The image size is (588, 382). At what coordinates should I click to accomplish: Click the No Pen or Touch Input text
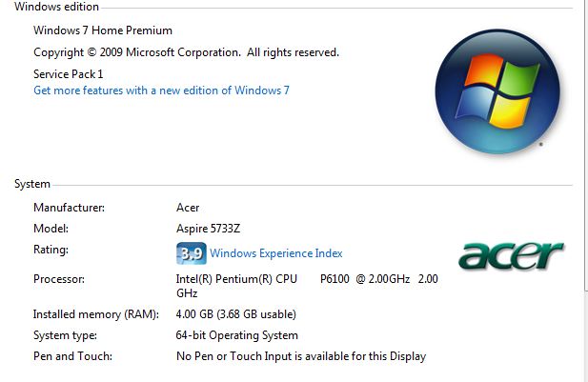[x=301, y=356]
